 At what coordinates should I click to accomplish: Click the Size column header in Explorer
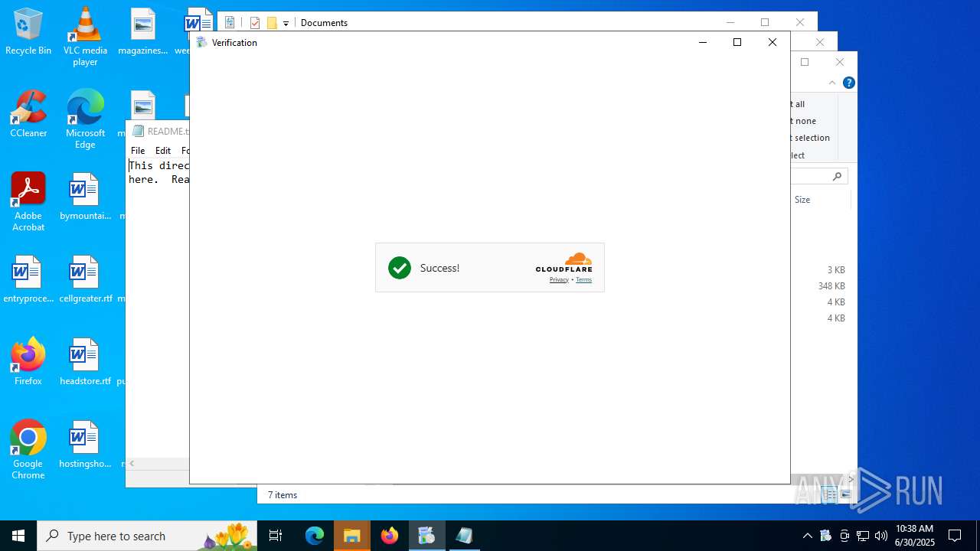coord(802,200)
